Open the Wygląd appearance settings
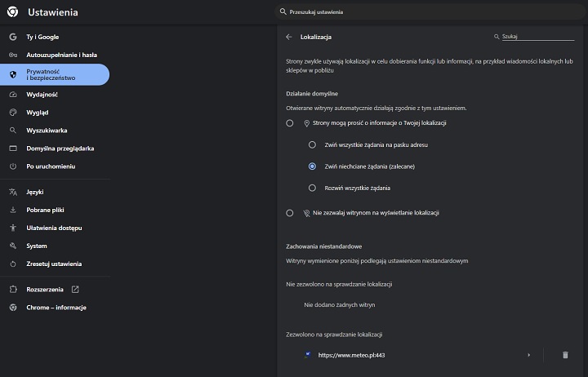 point(37,113)
